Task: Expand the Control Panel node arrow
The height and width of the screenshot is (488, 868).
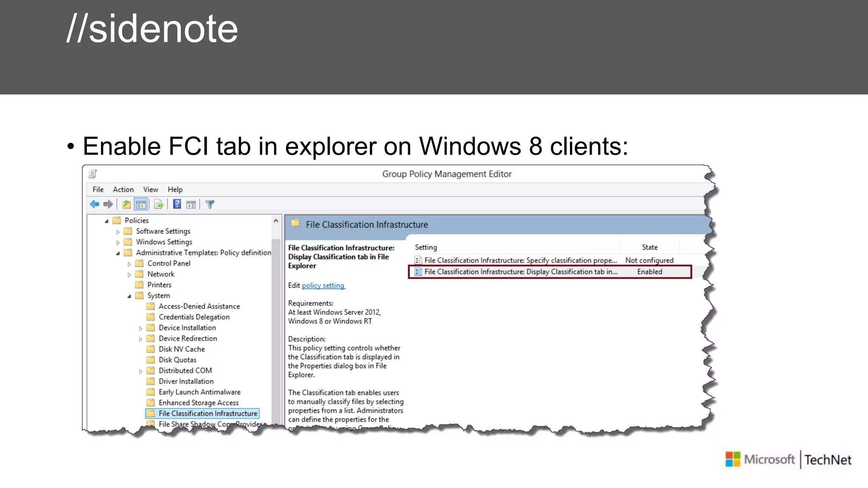Action: [x=129, y=264]
